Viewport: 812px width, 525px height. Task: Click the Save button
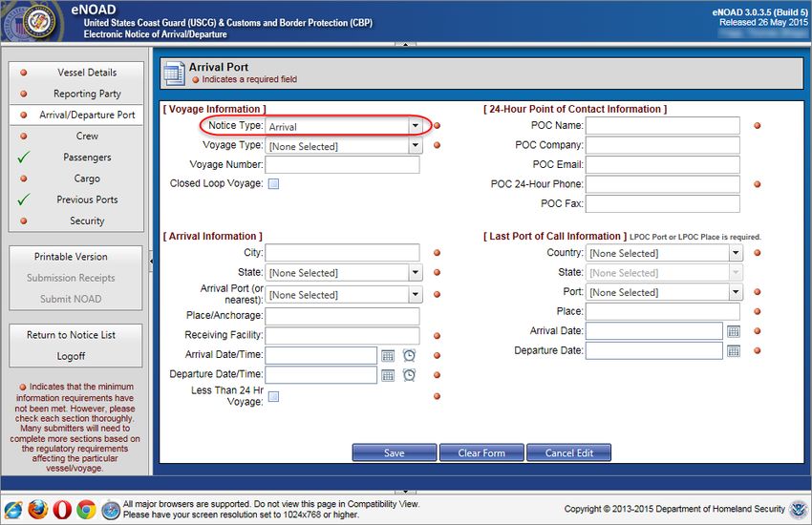[x=395, y=452]
